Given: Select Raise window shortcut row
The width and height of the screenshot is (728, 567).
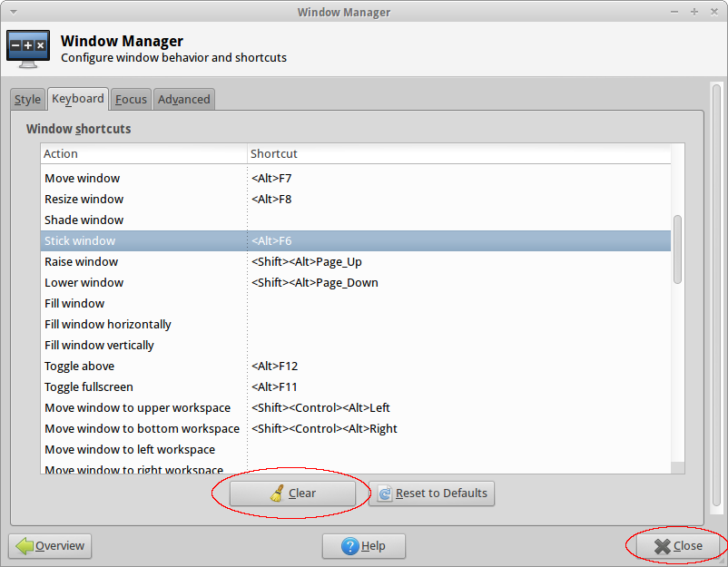Looking at the screenshot, I should click(82, 262).
